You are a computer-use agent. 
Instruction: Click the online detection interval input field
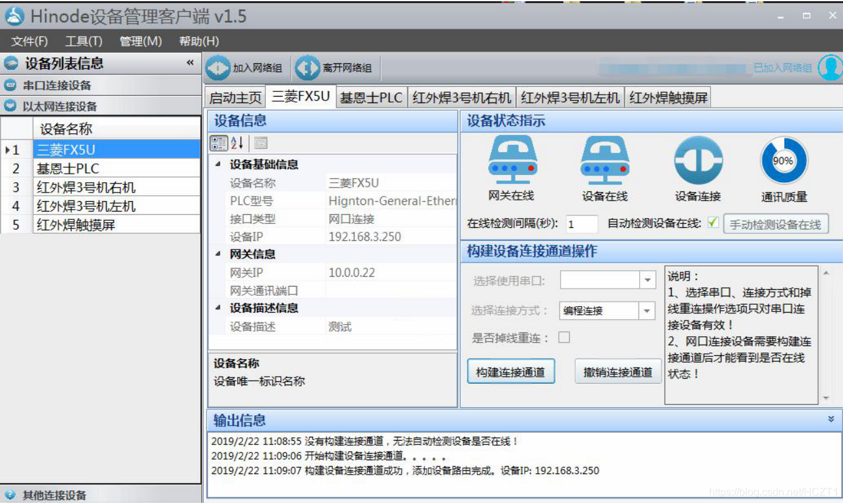click(x=582, y=224)
